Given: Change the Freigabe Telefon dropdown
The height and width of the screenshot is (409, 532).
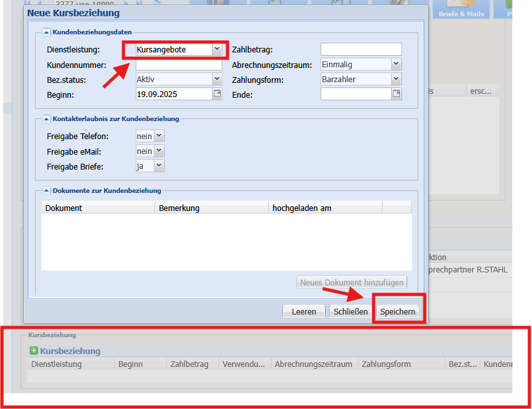Looking at the screenshot, I should point(159,136).
